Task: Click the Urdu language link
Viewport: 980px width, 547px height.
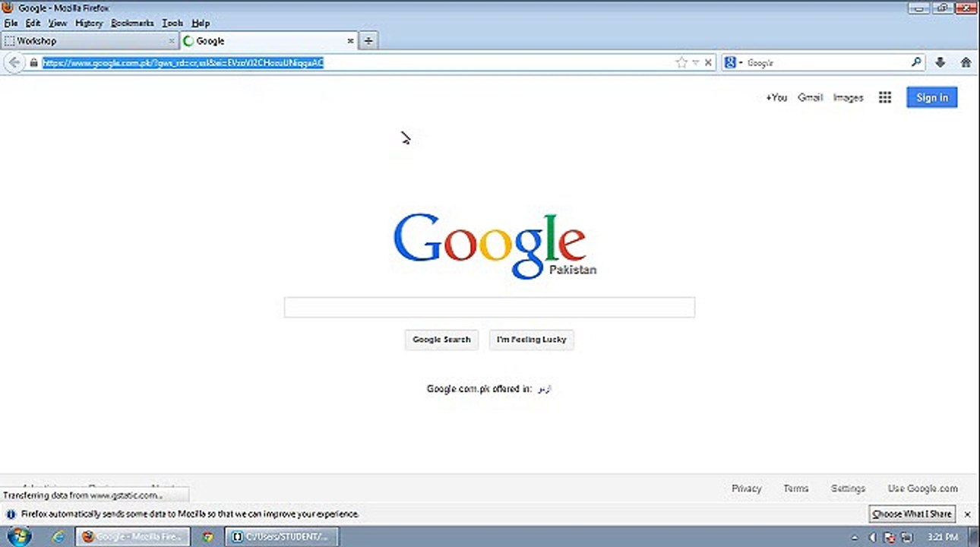Action: pyautogui.click(x=544, y=388)
